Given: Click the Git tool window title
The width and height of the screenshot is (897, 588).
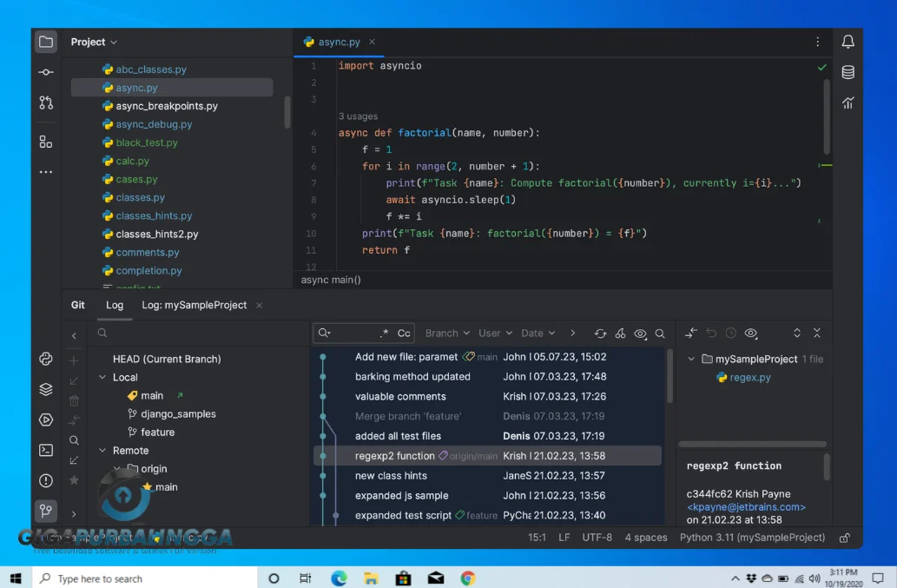Looking at the screenshot, I should tap(78, 305).
